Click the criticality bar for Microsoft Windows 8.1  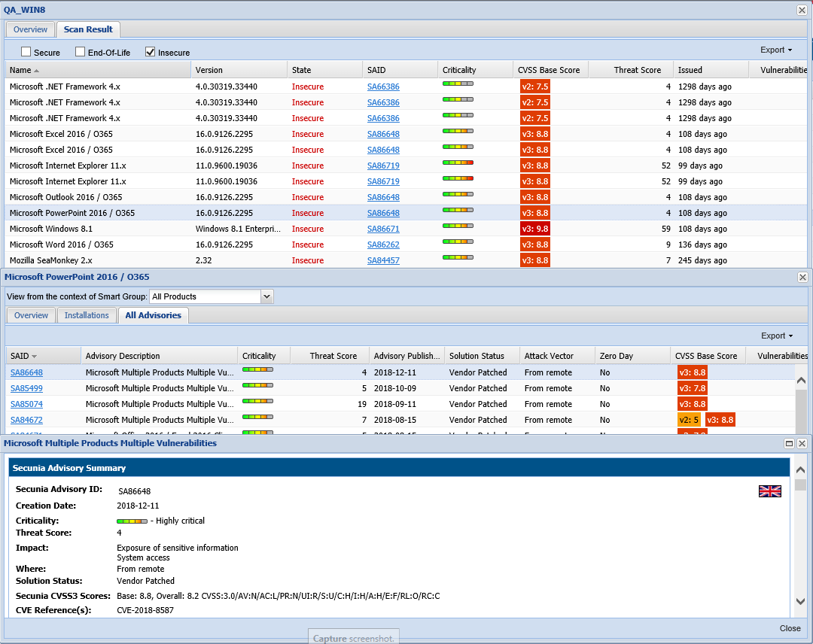[458, 226]
